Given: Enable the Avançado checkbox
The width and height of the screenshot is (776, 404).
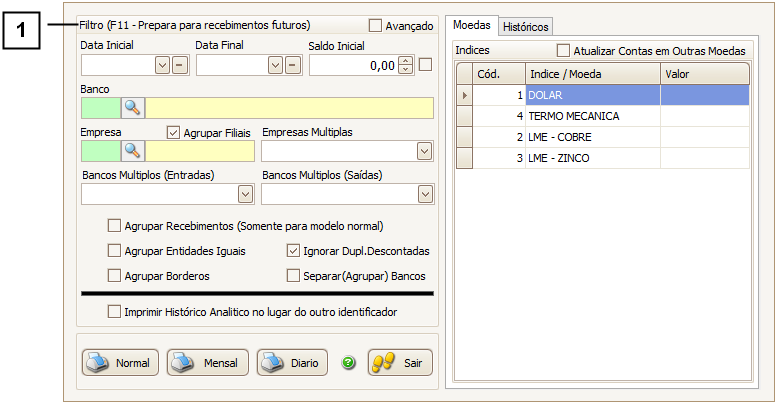Looking at the screenshot, I should point(376,26).
